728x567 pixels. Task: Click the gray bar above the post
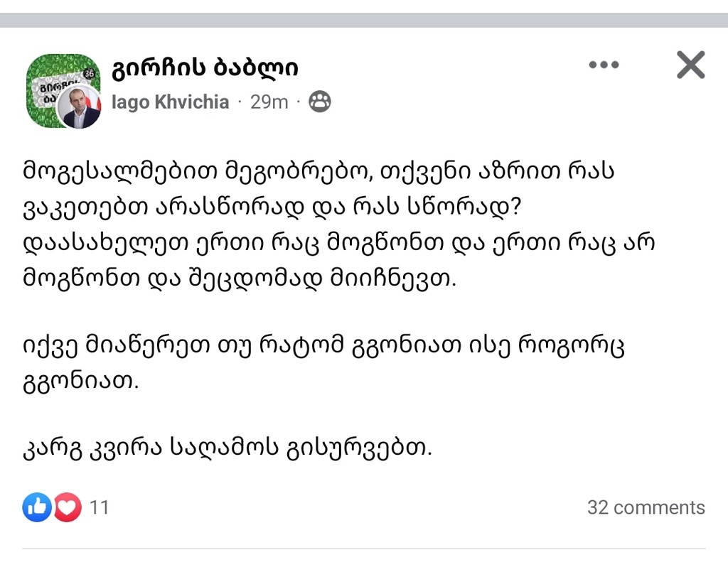click(x=364, y=20)
